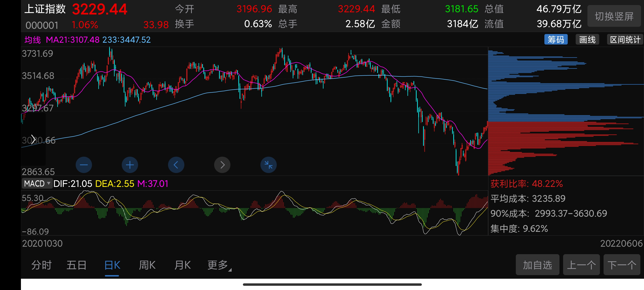This screenshot has height=290, width=644.
Task: Zoom out on the K-line chart
Action: 84,165
